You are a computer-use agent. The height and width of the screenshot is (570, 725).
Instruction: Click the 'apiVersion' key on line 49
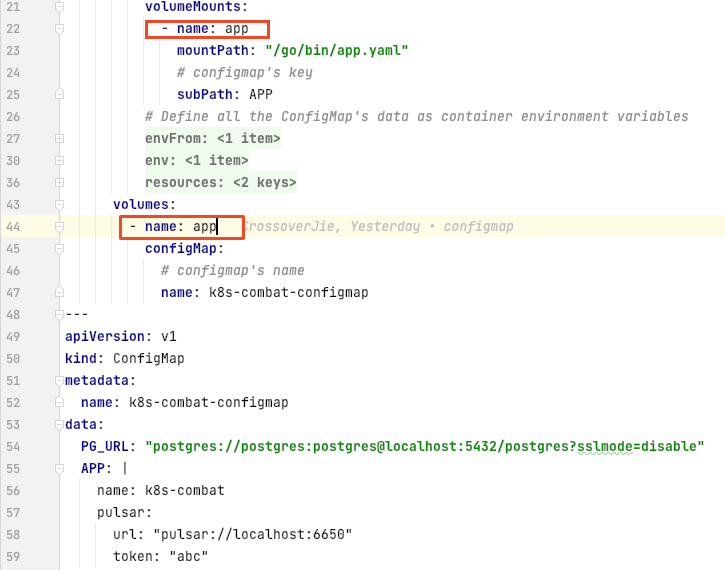104,337
